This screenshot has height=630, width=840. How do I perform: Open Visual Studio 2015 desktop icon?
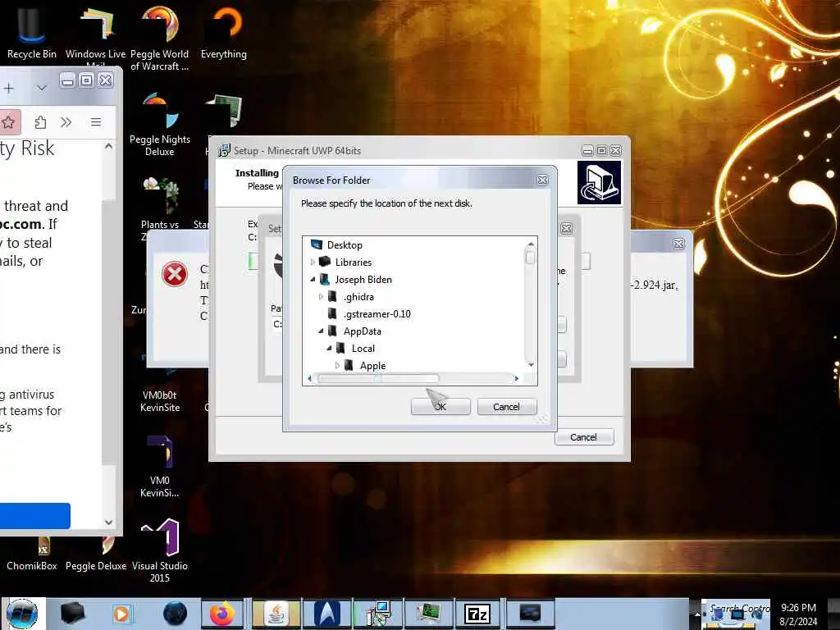point(160,550)
